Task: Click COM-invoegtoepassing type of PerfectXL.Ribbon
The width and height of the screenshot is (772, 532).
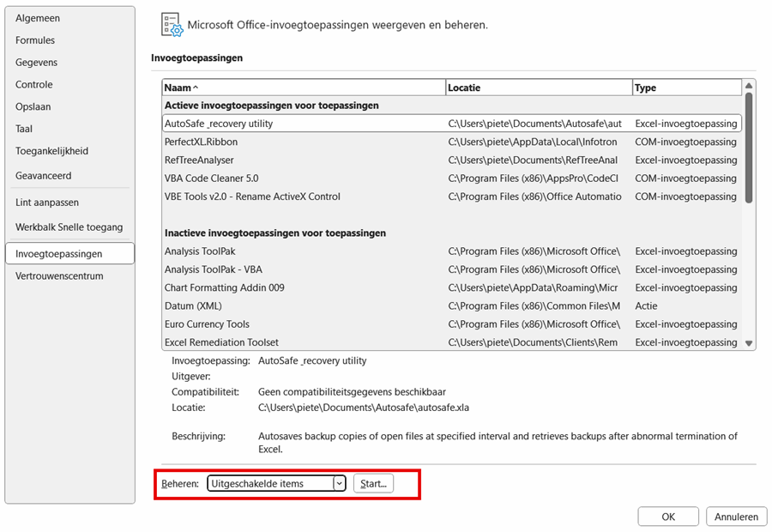Action: pyautogui.click(x=686, y=142)
